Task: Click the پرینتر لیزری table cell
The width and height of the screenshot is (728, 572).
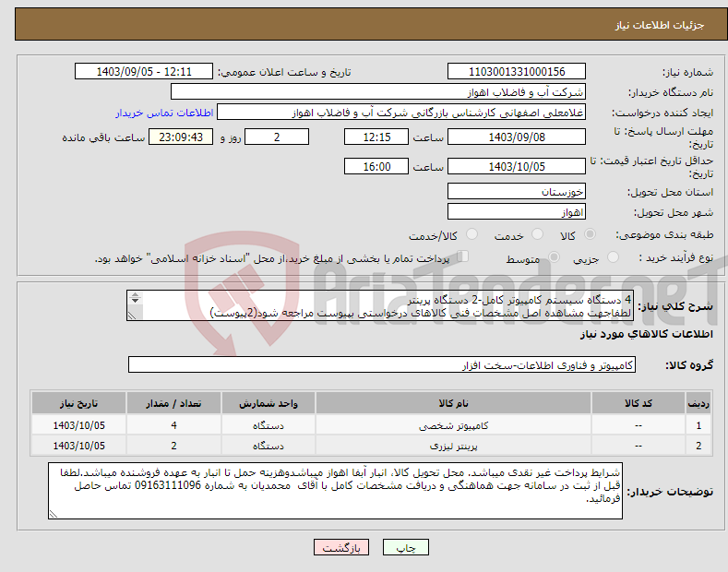Action: tap(453, 446)
